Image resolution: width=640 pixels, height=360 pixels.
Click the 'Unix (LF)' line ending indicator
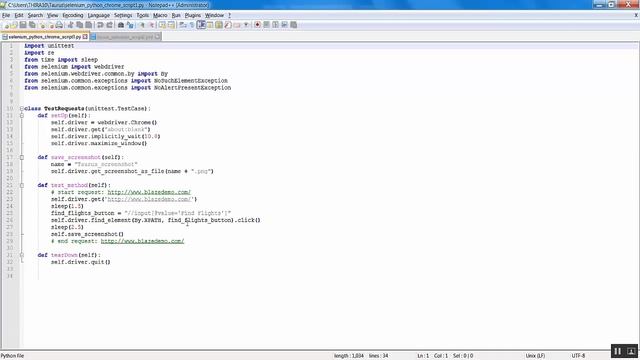(x=535, y=356)
